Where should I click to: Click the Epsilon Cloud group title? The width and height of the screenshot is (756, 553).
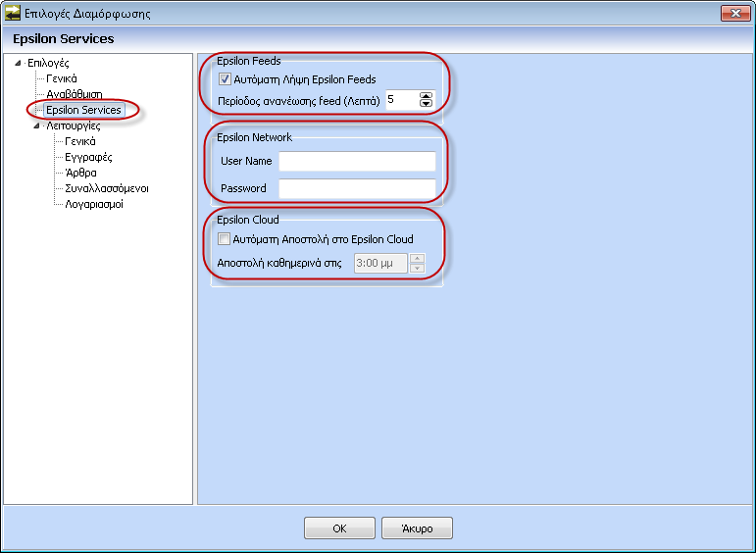248,220
